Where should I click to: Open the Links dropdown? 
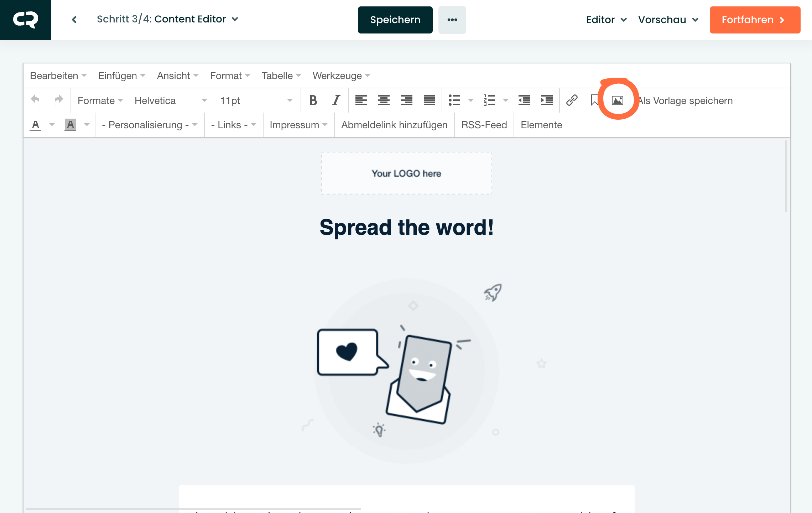click(x=234, y=125)
